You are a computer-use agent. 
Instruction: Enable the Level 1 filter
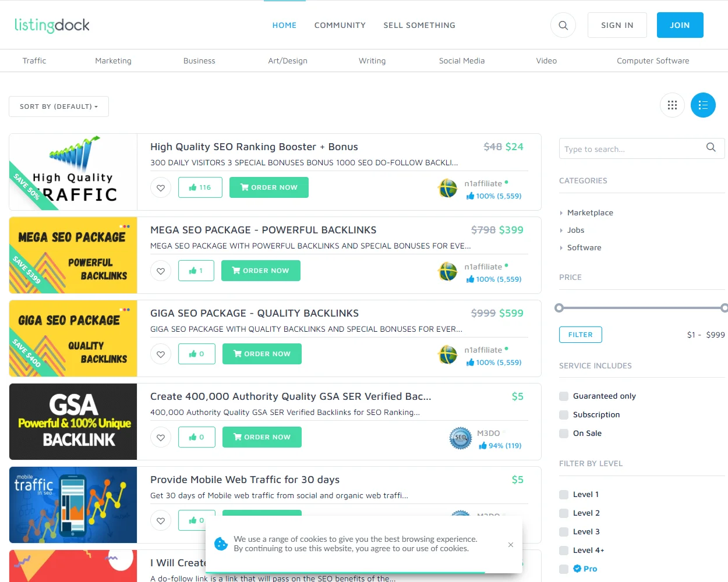[563, 494]
